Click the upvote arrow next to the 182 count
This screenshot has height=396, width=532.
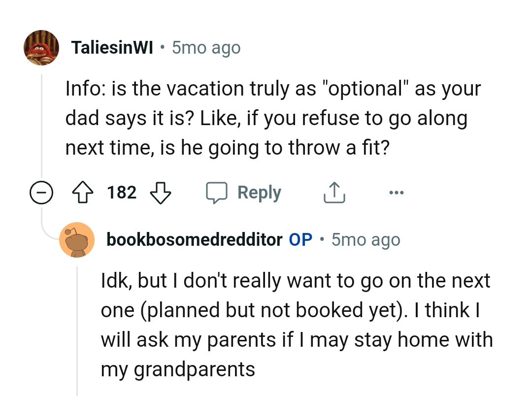(x=83, y=192)
